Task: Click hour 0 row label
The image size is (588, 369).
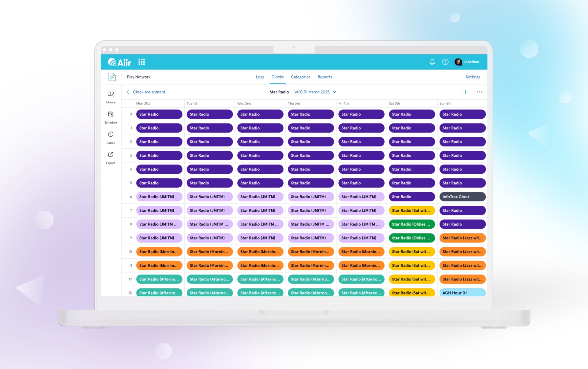Action: point(131,114)
